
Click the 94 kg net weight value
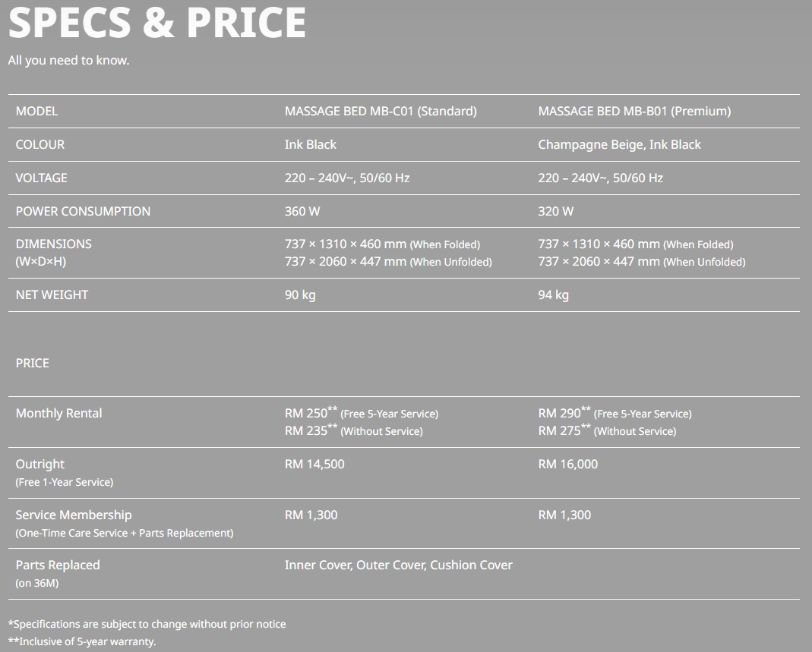pos(553,295)
